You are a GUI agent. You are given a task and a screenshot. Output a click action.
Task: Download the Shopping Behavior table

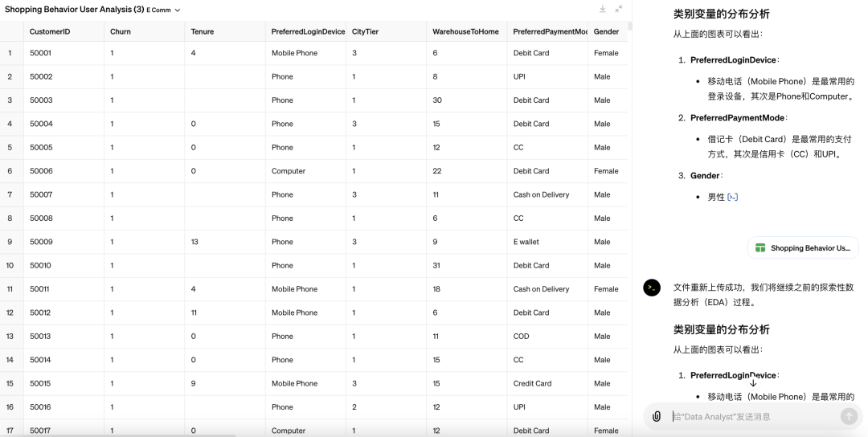(x=603, y=9)
